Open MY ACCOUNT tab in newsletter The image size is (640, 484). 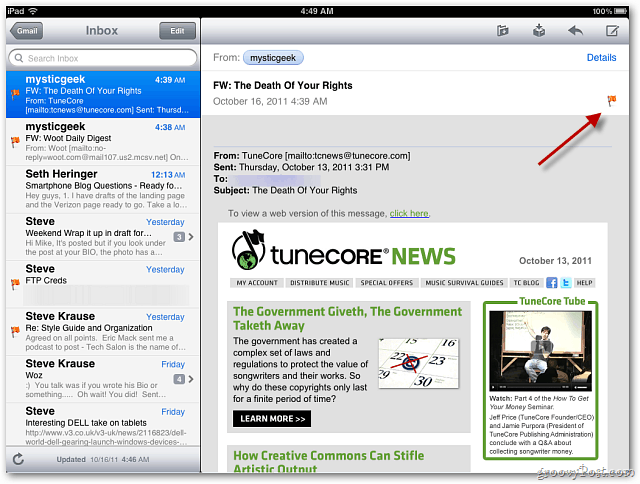point(257,283)
